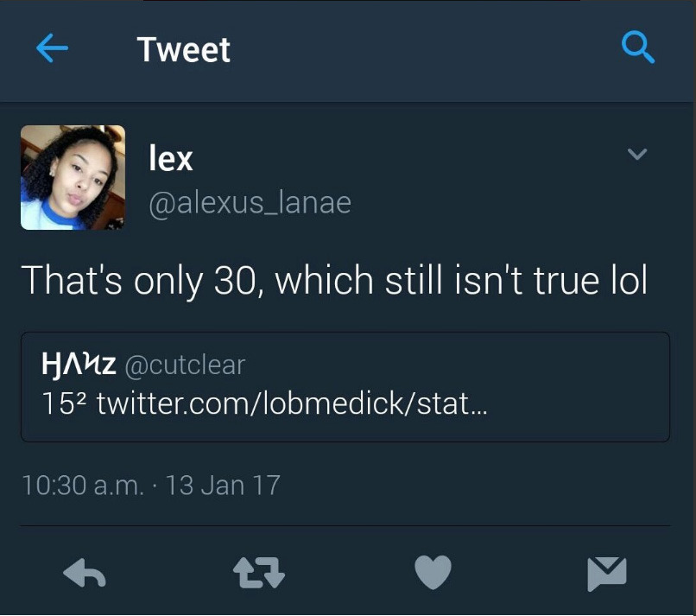Image resolution: width=696 pixels, height=616 pixels.
Task: Tap the "15²" text in quote
Action: click(x=63, y=403)
